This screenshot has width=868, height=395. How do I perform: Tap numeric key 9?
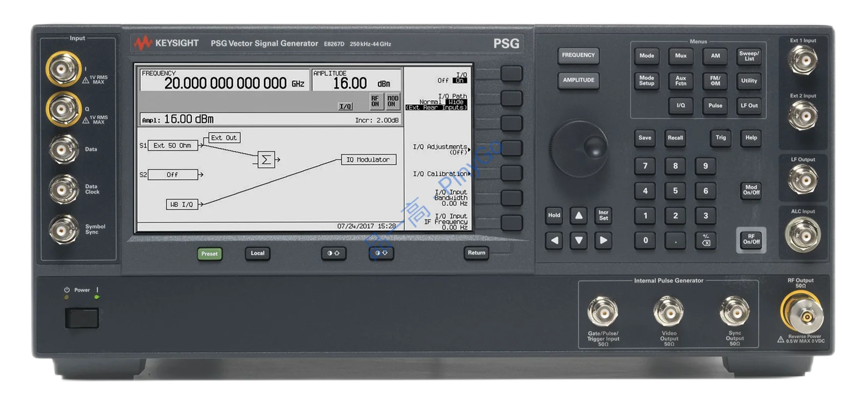pyautogui.click(x=705, y=166)
